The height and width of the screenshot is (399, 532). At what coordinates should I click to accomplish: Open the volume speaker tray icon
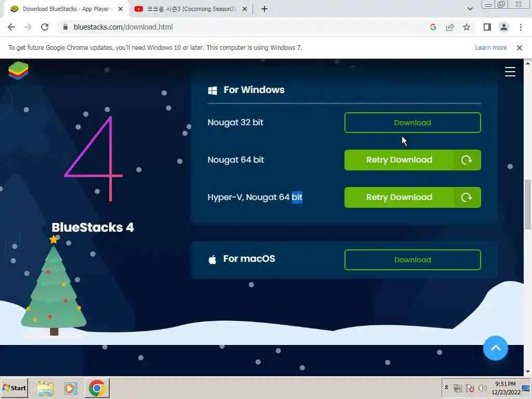pos(482,388)
